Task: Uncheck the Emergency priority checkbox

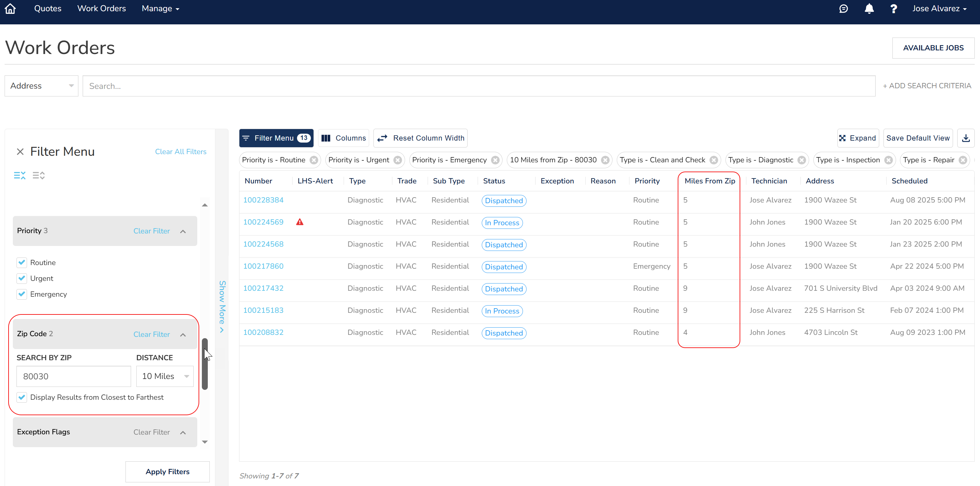Action: point(22,294)
